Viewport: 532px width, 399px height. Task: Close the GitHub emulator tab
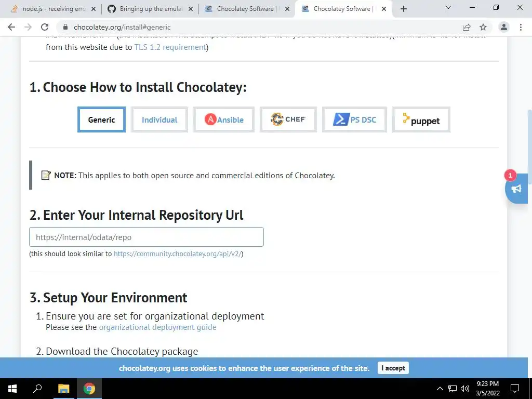click(x=191, y=9)
